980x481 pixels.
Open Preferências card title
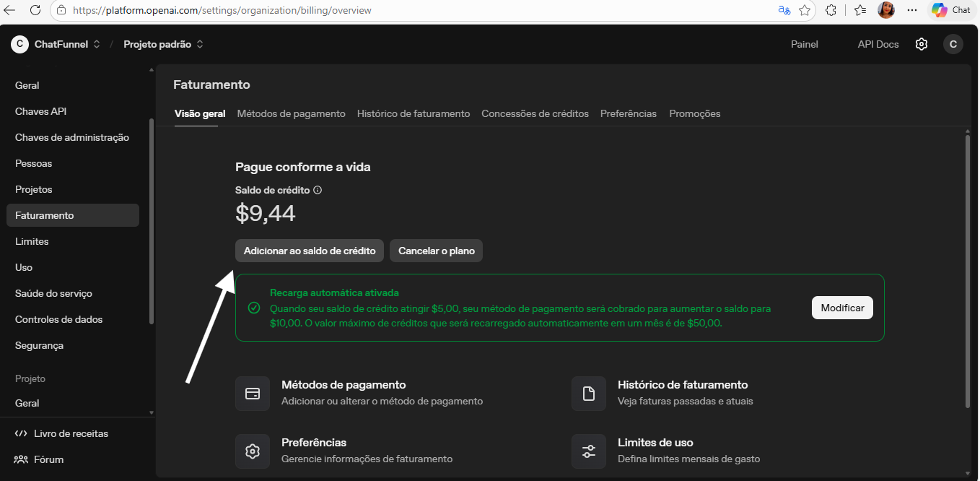click(x=314, y=443)
